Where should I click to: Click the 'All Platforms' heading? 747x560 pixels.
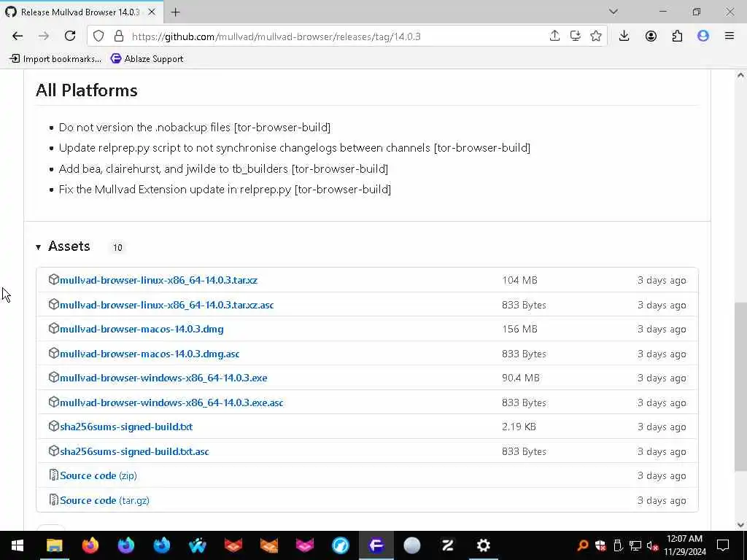[87, 90]
